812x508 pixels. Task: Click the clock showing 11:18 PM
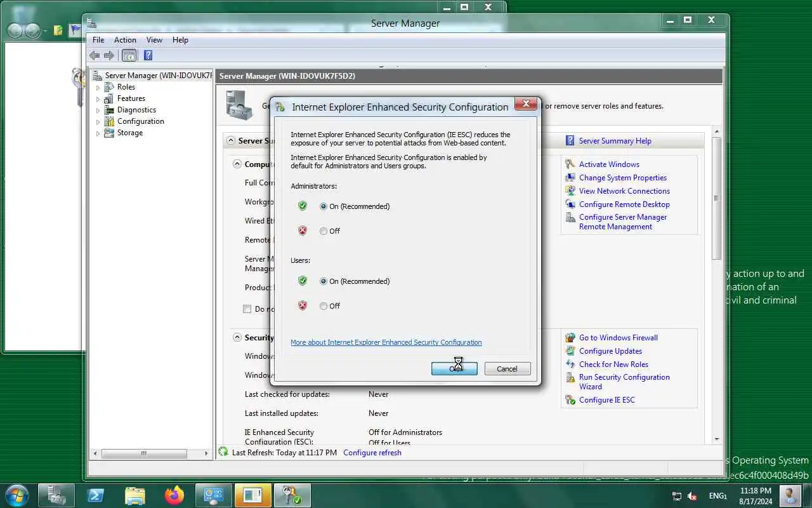coord(756,496)
